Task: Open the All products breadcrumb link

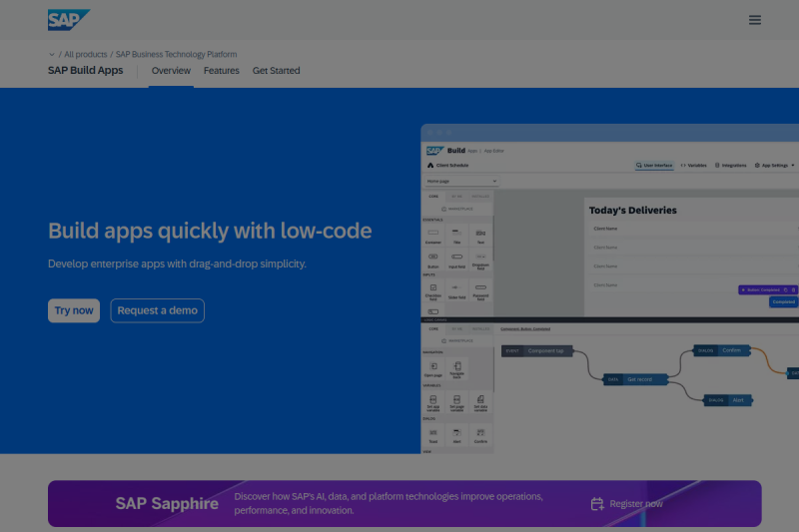Action: click(x=86, y=55)
